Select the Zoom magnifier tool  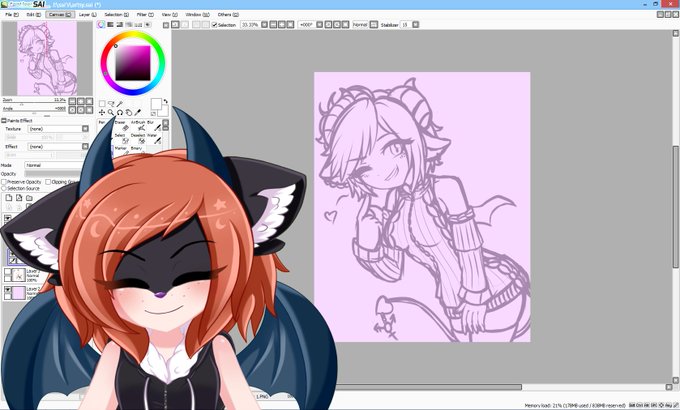click(111, 112)
